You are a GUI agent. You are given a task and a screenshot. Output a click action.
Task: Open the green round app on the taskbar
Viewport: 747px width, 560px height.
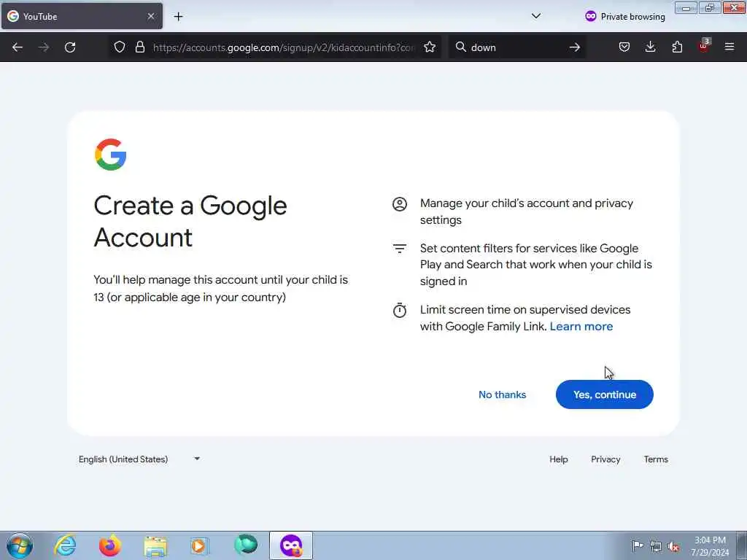click(x=246, y=545)
